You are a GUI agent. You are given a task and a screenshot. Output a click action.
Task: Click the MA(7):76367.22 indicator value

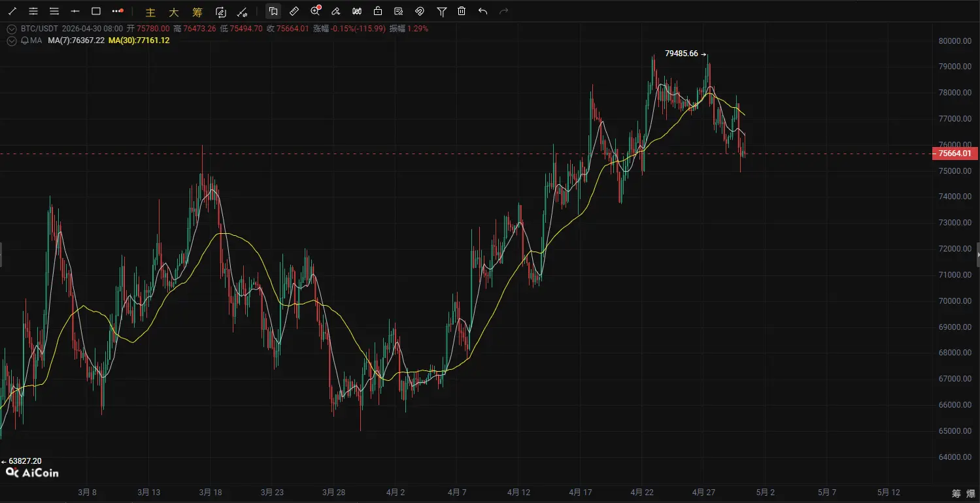[x=76, y=41]
